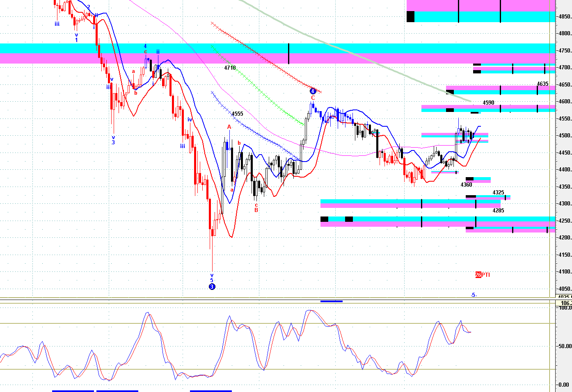Select the 4800 price axis label
Screen dimensions: 572x392
click(x=565, y=34)
